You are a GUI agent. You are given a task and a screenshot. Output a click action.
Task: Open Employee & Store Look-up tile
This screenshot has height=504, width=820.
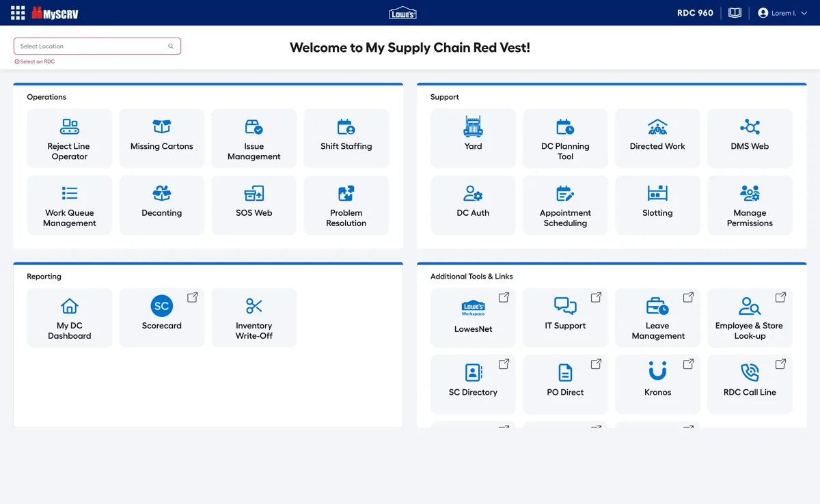click(x=750, y=318)
